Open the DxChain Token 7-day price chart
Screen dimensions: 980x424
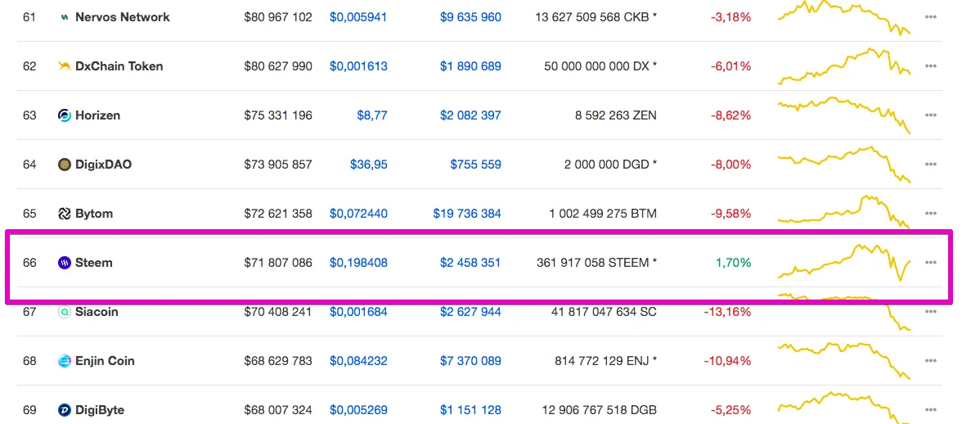tap(844, 65)
